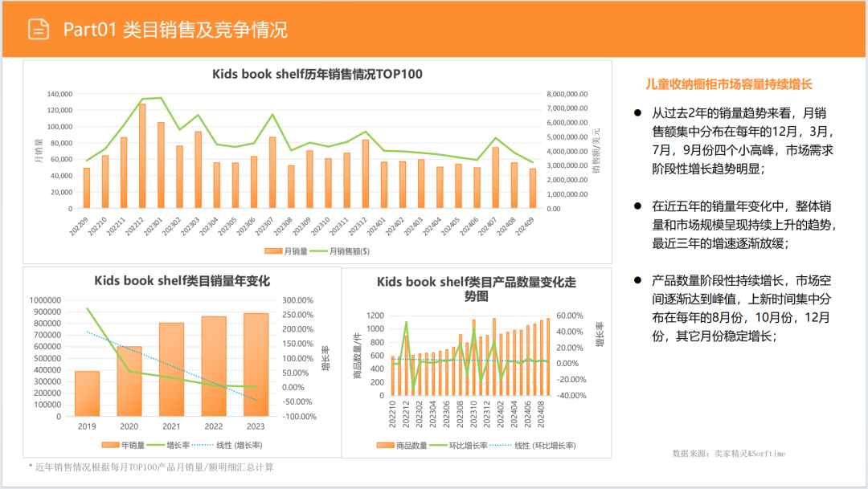
Task: Select the green 月销售额($) legend line marker
Action: click(x=317, y=251)
